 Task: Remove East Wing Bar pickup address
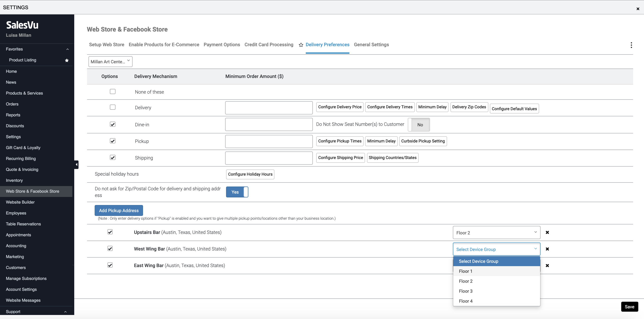pyautogui.click(x=547, y=265)
